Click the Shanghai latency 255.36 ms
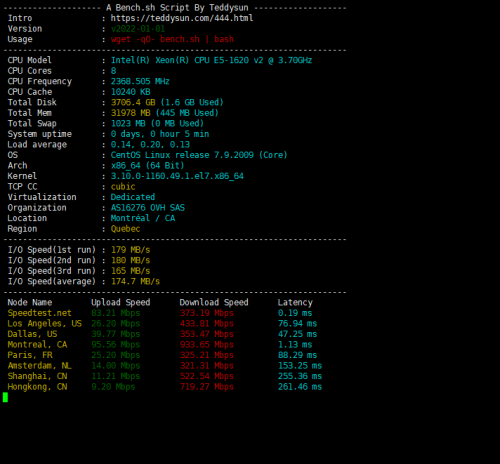Viewport: 500px width, 464px height. tap(300, 376)
